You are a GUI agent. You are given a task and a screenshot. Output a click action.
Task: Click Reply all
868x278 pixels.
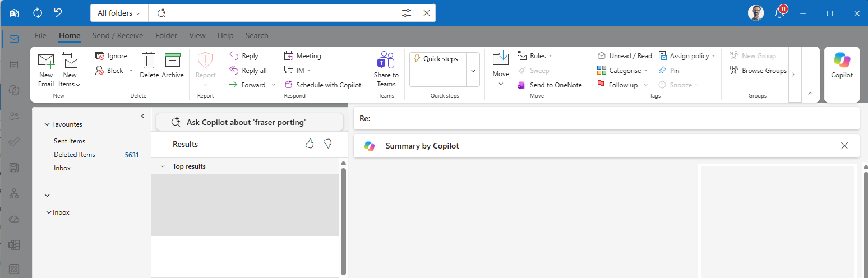(x=248, y=71)
